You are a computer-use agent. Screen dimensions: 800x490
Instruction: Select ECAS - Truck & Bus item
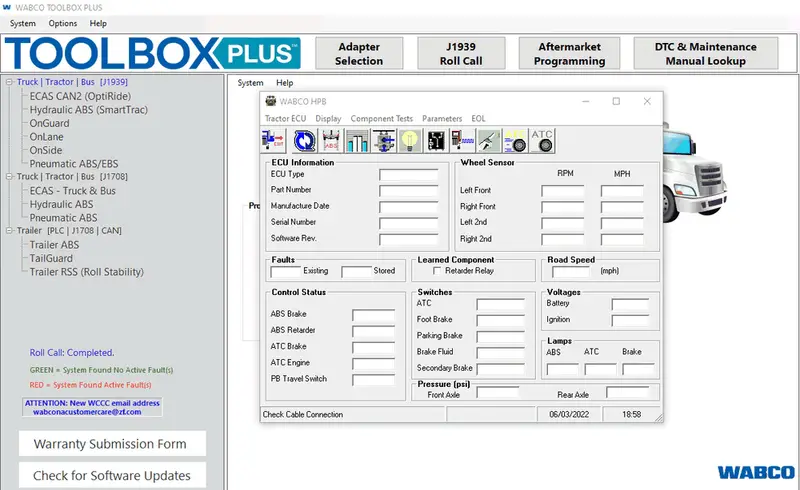pos(72,191)
